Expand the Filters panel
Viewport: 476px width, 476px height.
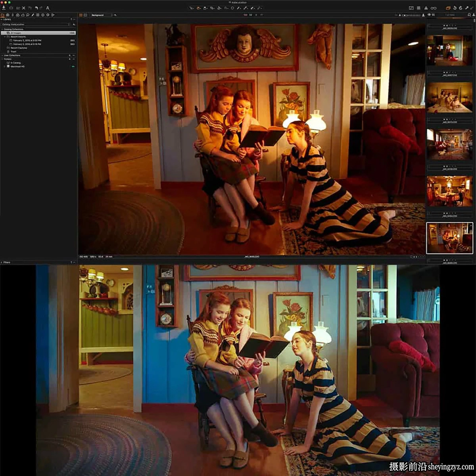(2, 262)
